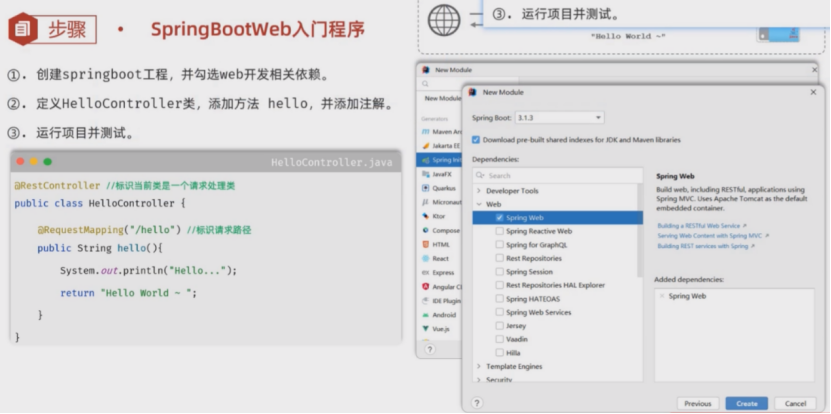Check the Spring Web Services dependency
831x414 pixels.
[499, 312]
